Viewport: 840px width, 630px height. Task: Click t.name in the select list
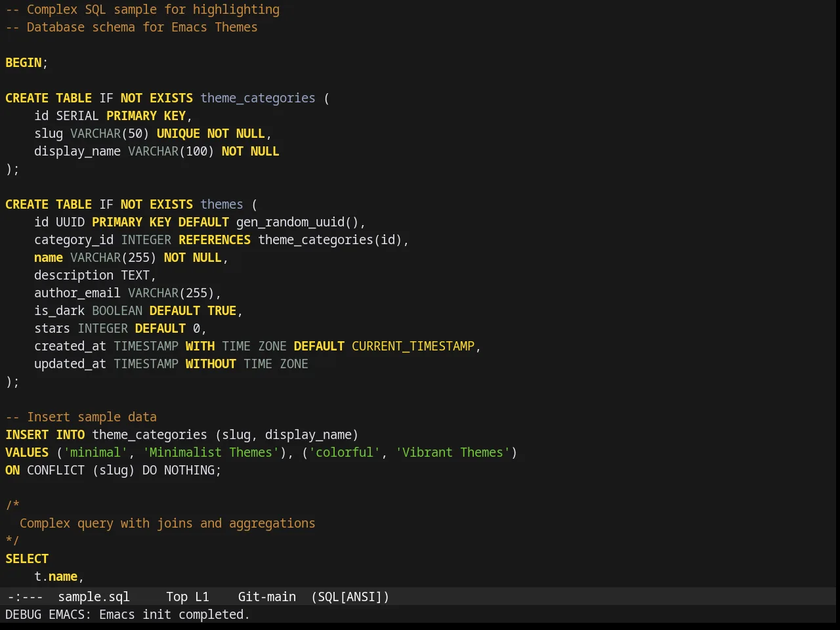pos(56,576)
